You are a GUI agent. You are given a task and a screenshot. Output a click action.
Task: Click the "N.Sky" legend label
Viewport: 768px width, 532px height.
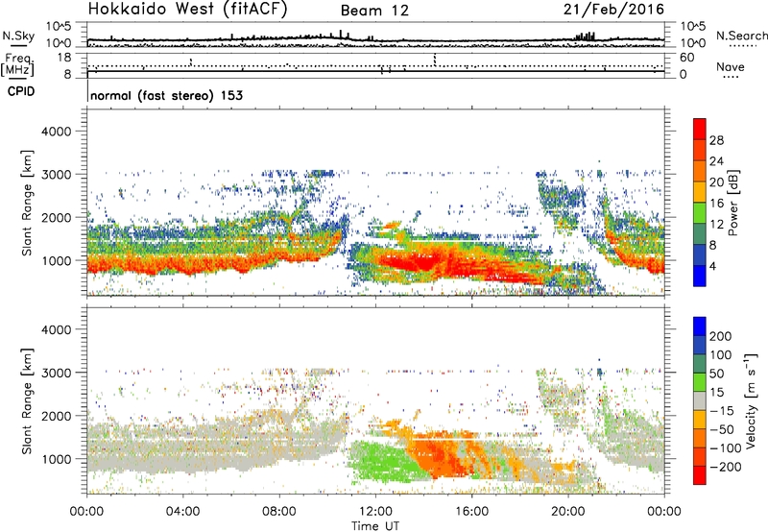coord(18,36)
